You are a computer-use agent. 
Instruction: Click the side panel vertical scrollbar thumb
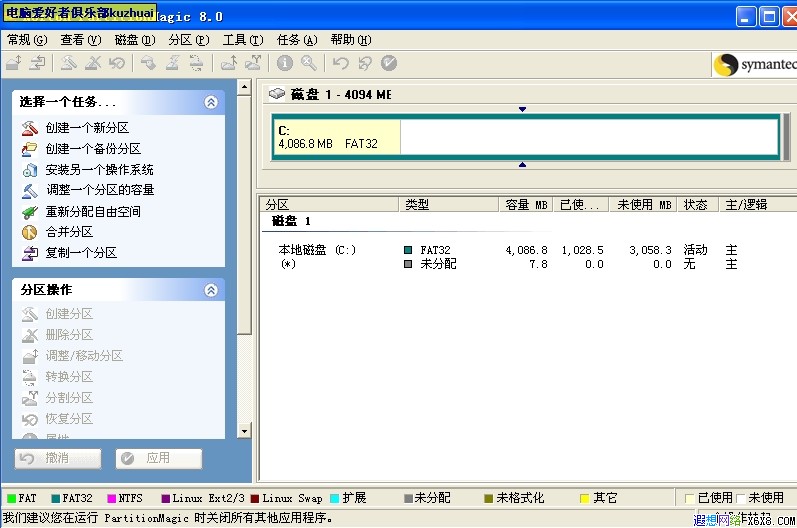(244, 214)
